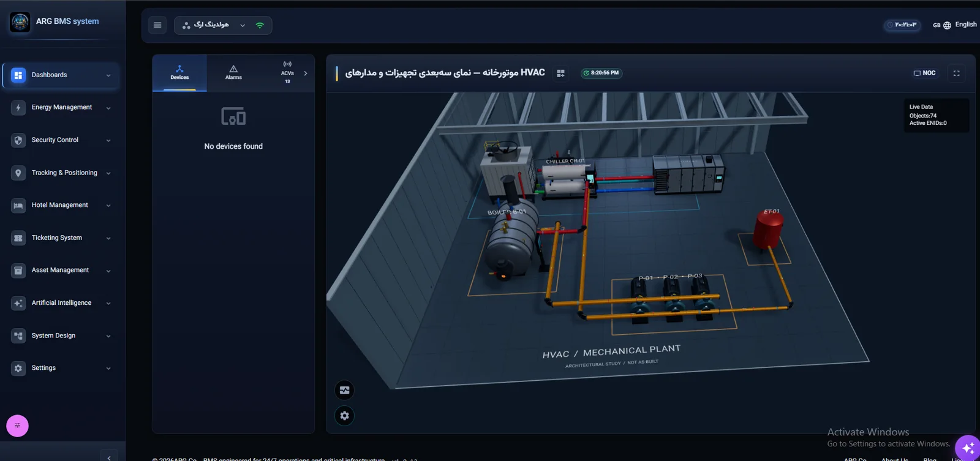
Task: Collapse the sidebar with bottom arrow
Action: 109,457
